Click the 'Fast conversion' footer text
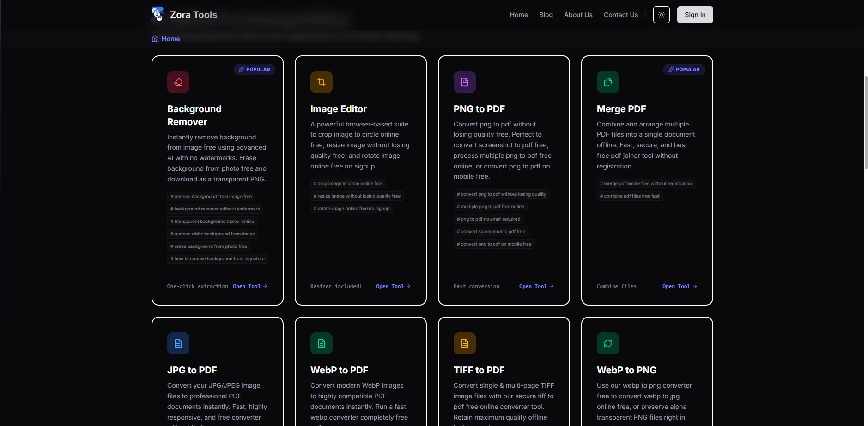Viewport: 868px width, 426px height. [x=476, y=286]
